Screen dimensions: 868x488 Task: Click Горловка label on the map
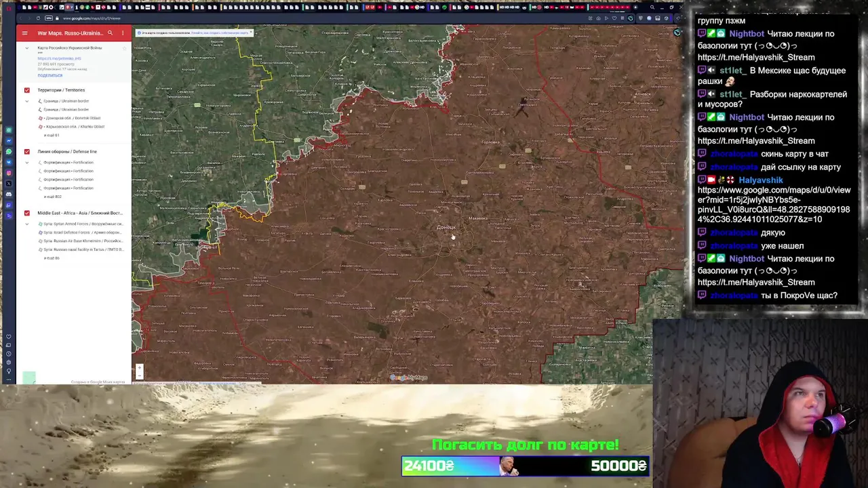[x=490, y=142]
